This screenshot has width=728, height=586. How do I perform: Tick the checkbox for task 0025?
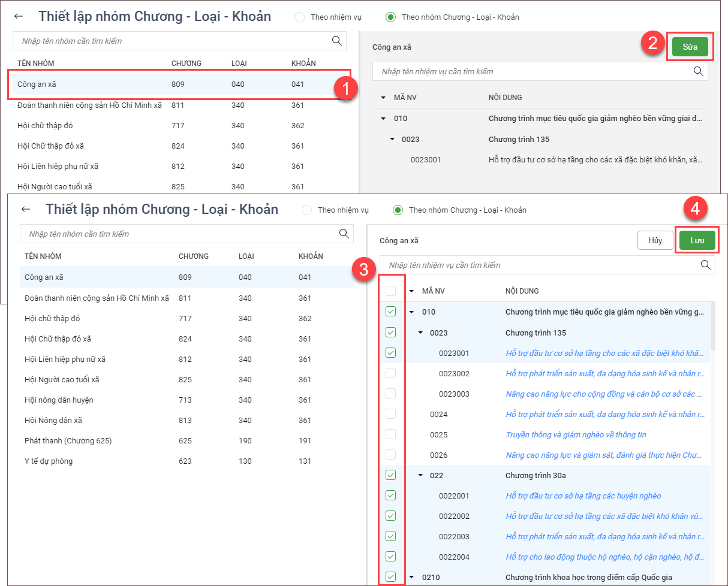click(x=391, y=434)
